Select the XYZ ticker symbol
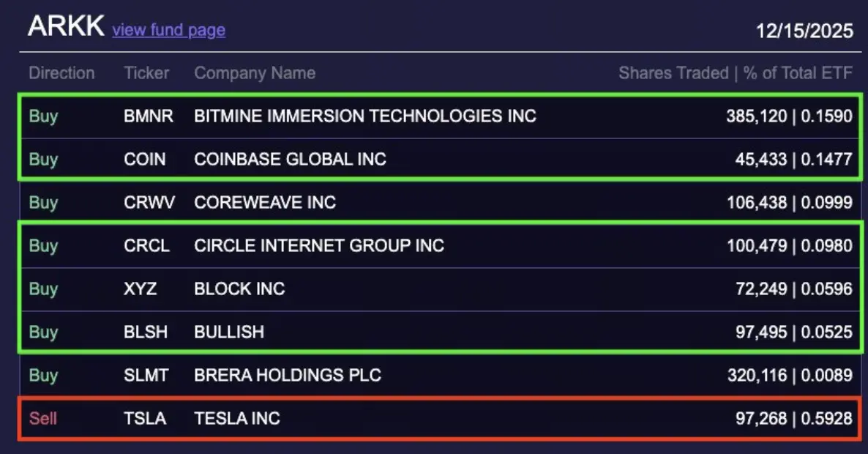This screenshot has height=454, width=868. point(140,289)
